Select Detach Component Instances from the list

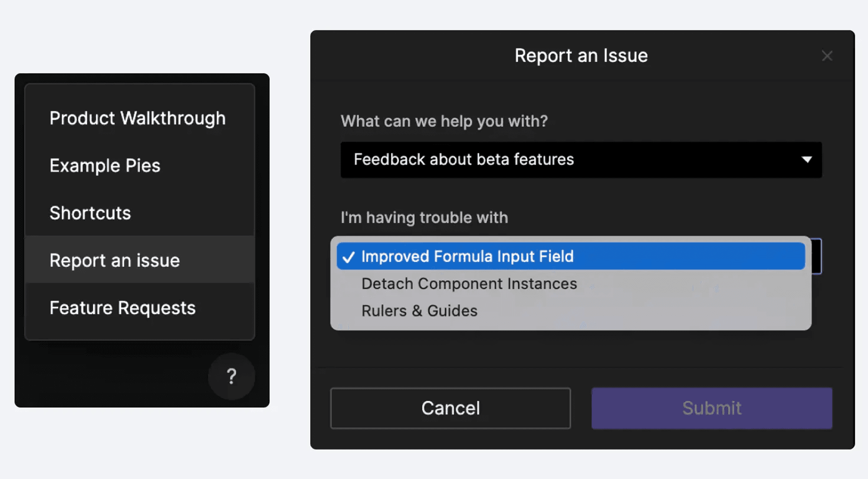(x=469, y=284)
